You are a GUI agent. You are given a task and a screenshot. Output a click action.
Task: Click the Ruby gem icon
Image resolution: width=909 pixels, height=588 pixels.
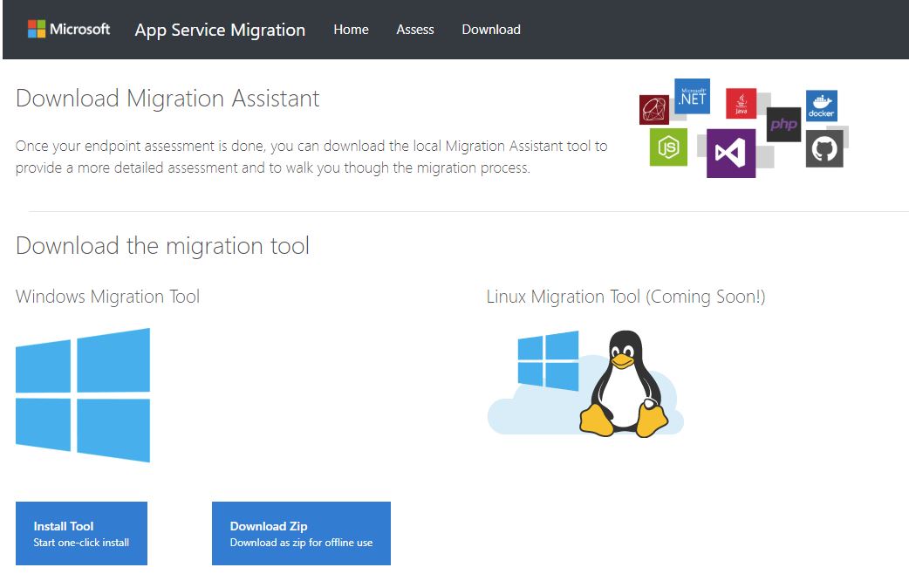point(654,110)
